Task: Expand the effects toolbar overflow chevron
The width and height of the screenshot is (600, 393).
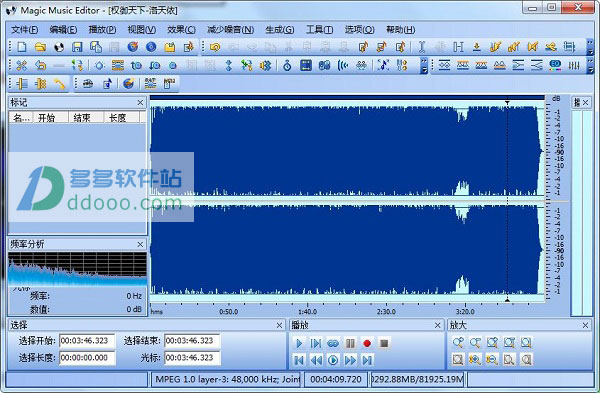Action: pos(424,65)
